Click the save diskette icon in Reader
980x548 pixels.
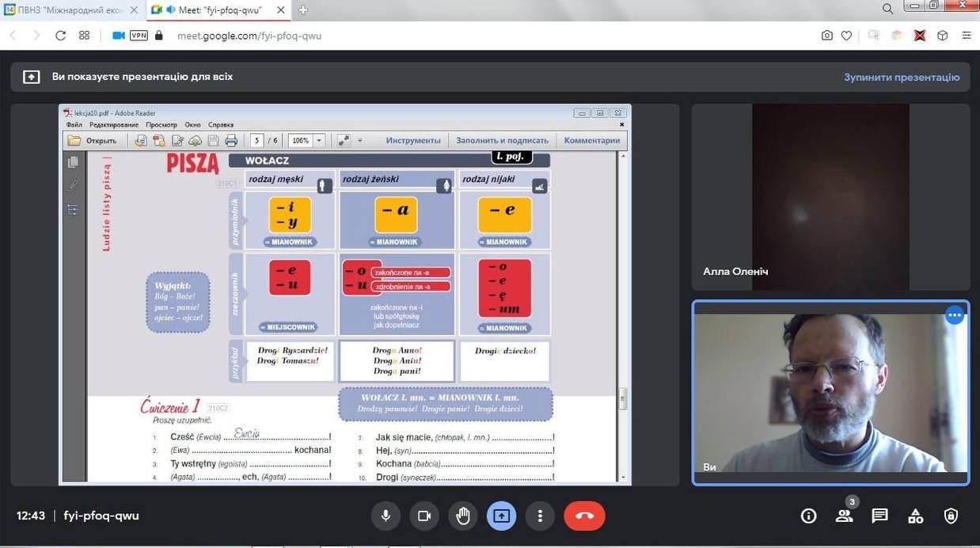point(212,140)
